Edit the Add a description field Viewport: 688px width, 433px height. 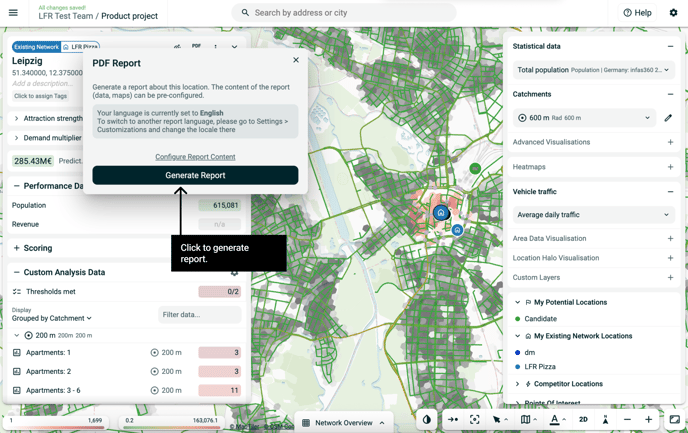pos(43,83)
